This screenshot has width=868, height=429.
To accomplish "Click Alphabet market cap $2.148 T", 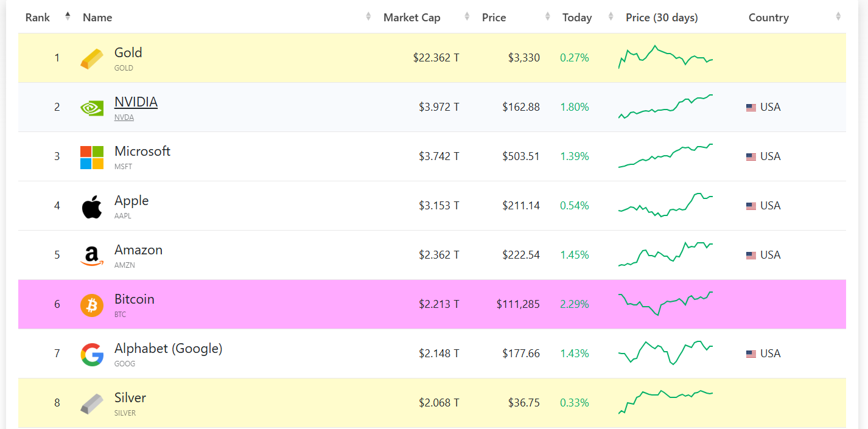I will (x=439, y=354).
